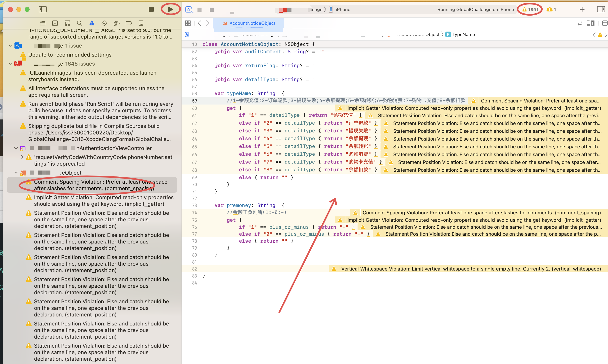Image resolution: width=608 pixels, height=364 pixels.
Task: Click the Stop button in the toolbar
Action: (x=151, y=9)
